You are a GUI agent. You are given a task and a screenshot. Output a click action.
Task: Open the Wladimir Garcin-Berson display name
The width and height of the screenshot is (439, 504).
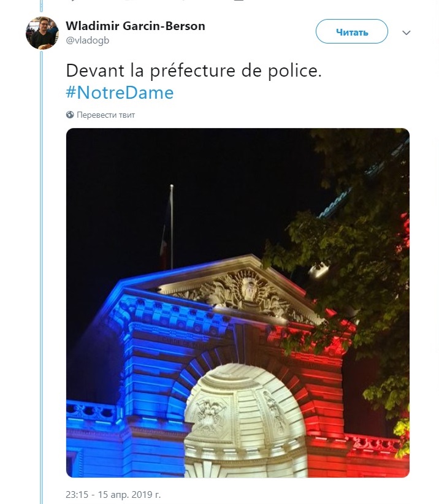coord(136,26)
